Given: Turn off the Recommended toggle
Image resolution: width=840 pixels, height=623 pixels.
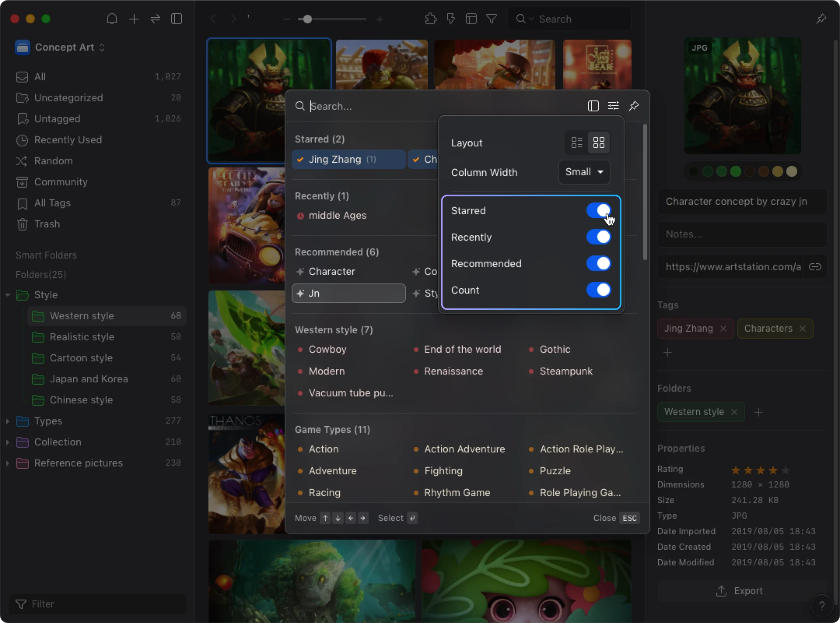Looking at the screenshot, I should click(x=598, y=264).
